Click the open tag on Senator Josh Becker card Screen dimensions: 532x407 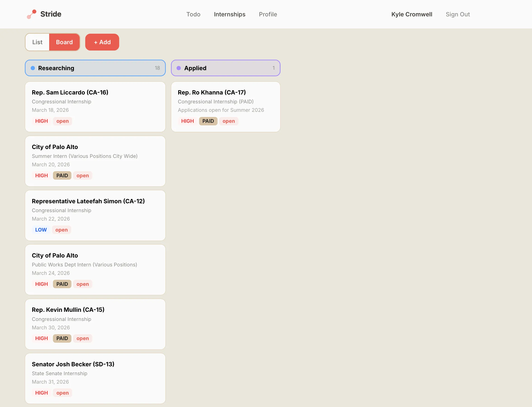62,393
